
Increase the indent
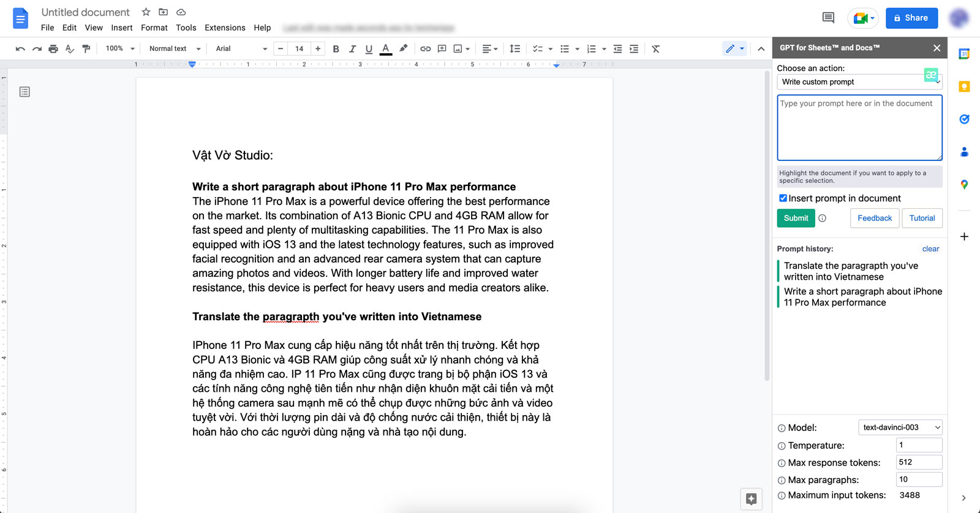coord(634,49)
